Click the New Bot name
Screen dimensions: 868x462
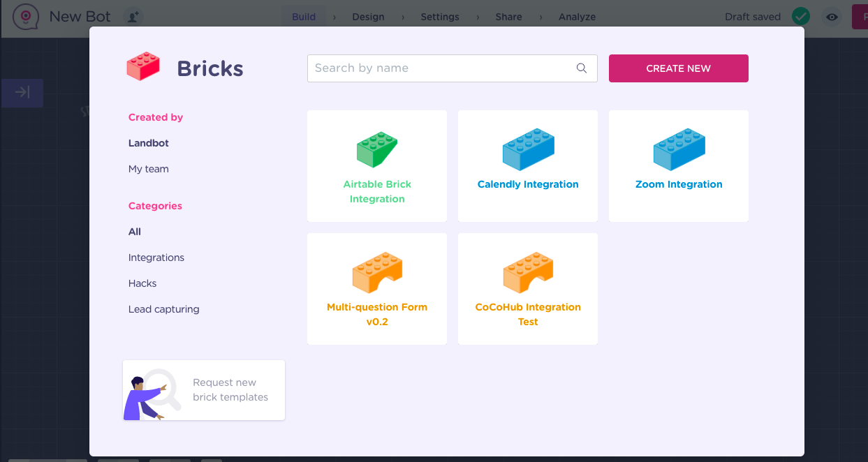pyautogui.click(x=80, y=17)
